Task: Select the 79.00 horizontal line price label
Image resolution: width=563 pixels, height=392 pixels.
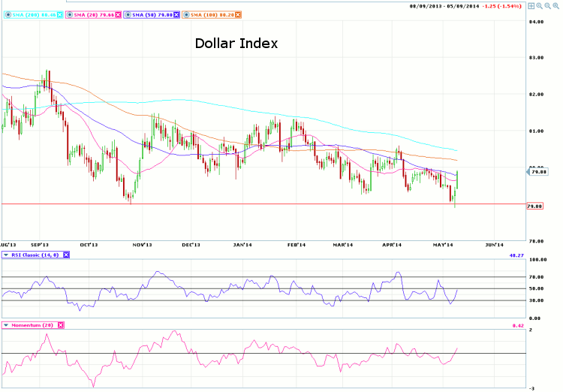Action: 536,206
